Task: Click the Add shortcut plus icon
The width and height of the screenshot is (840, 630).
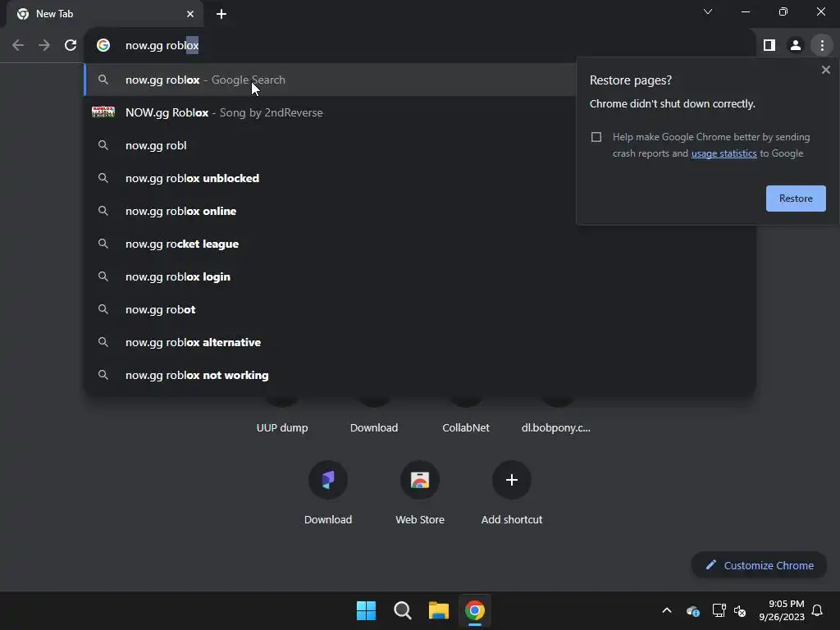Action: point(512,480)
